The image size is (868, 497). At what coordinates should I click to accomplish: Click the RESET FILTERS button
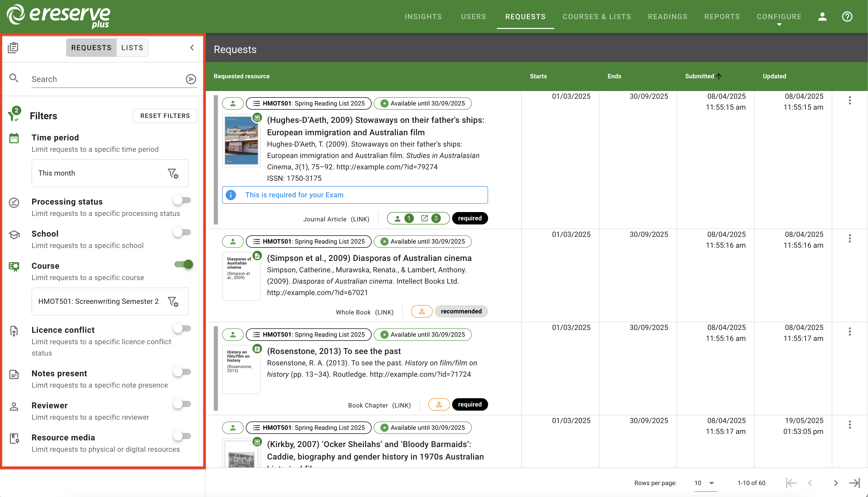pyautogui.click(x=165, y=116)
